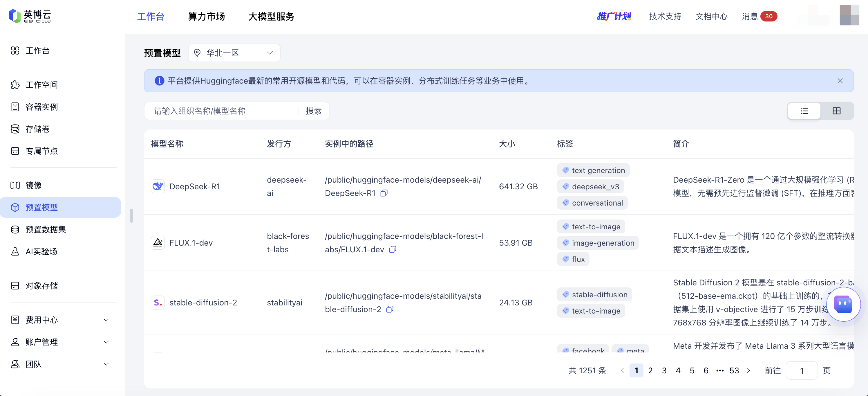Go to page 6 of results
Screen dimensions: 868x396
(706, 370)
